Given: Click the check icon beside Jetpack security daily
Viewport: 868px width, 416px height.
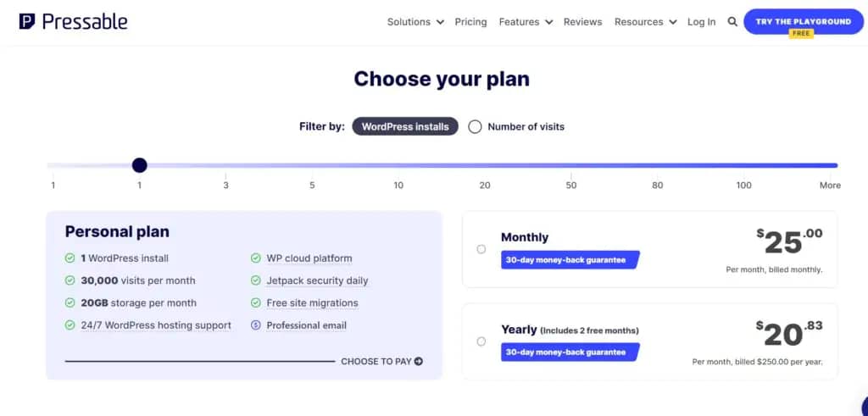Looking at the screenshot, I should pos(255,280).
